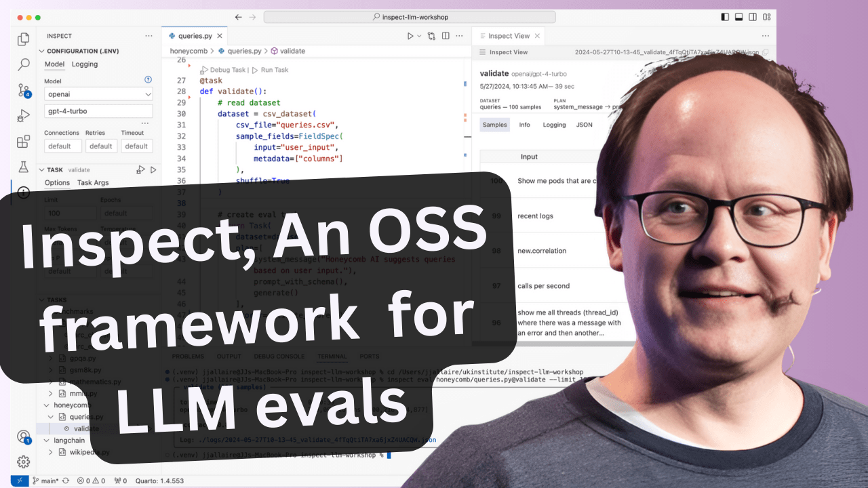
Task: Switch to the Logging configuration tab
Action: (x=85, y=64)
